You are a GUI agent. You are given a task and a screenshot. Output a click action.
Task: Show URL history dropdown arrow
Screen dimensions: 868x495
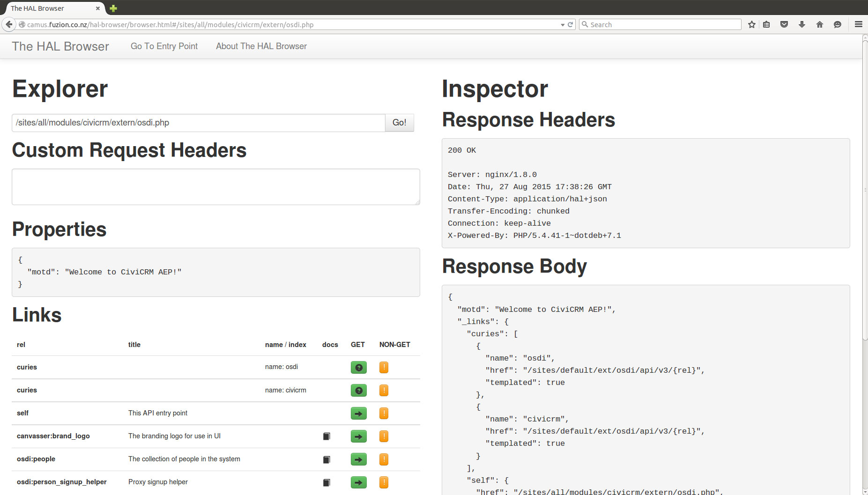tap(563, 25)
